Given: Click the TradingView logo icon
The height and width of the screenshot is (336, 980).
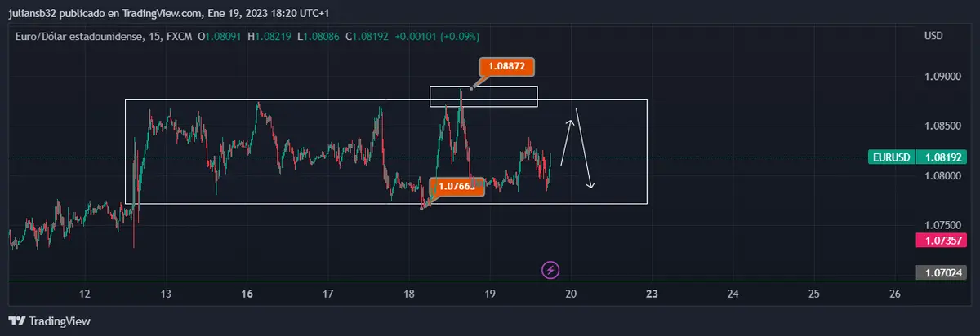Looking at the screenshot, I should [x=16, y=321].
